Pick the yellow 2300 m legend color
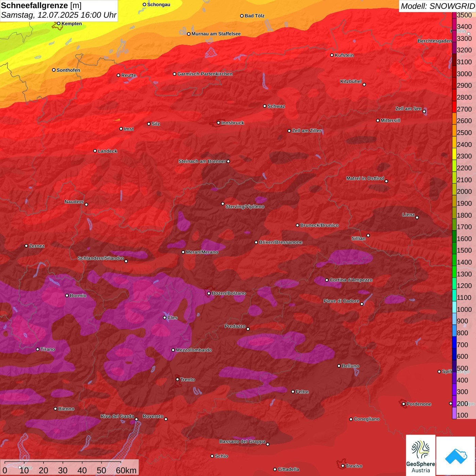The height and width of the screenshot is (476, 476). coord(454,154)
